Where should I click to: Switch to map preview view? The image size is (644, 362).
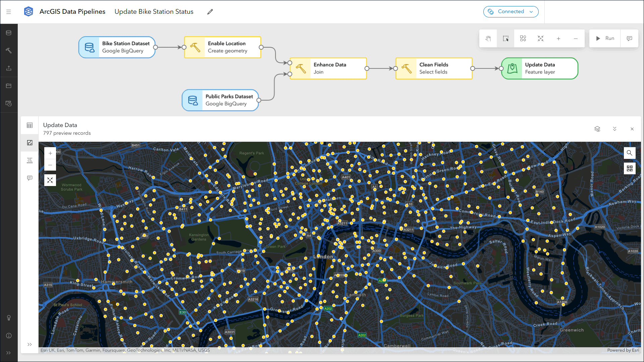(30, 143)
